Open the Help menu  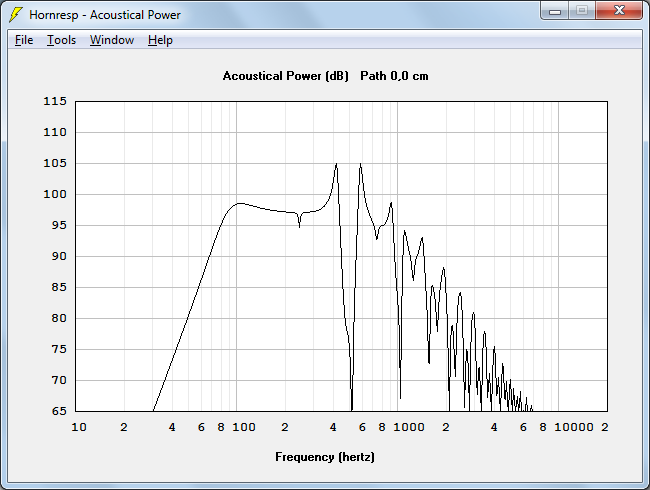point(160,40)
